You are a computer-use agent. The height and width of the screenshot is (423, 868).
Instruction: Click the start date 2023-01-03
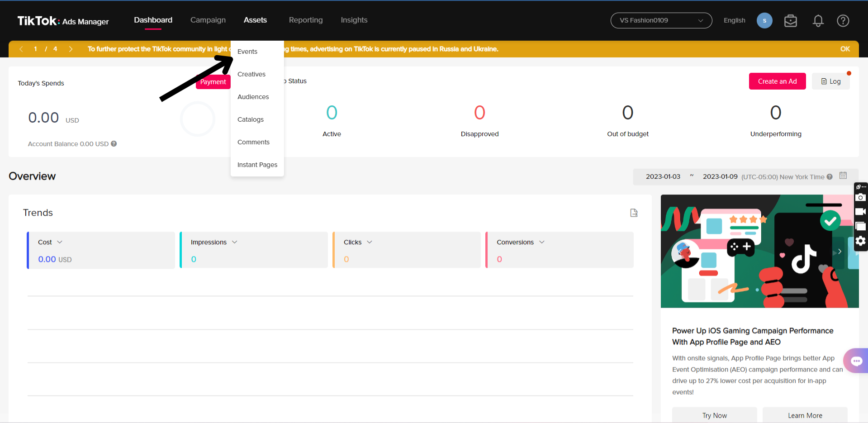pyautogui.click(x=663, y=176)
